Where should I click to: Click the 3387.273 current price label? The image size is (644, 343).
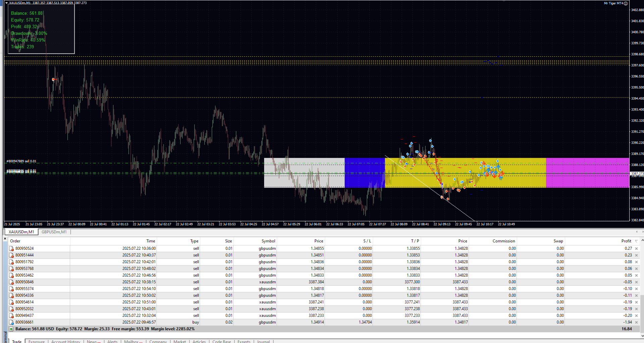tap(637, 174)
